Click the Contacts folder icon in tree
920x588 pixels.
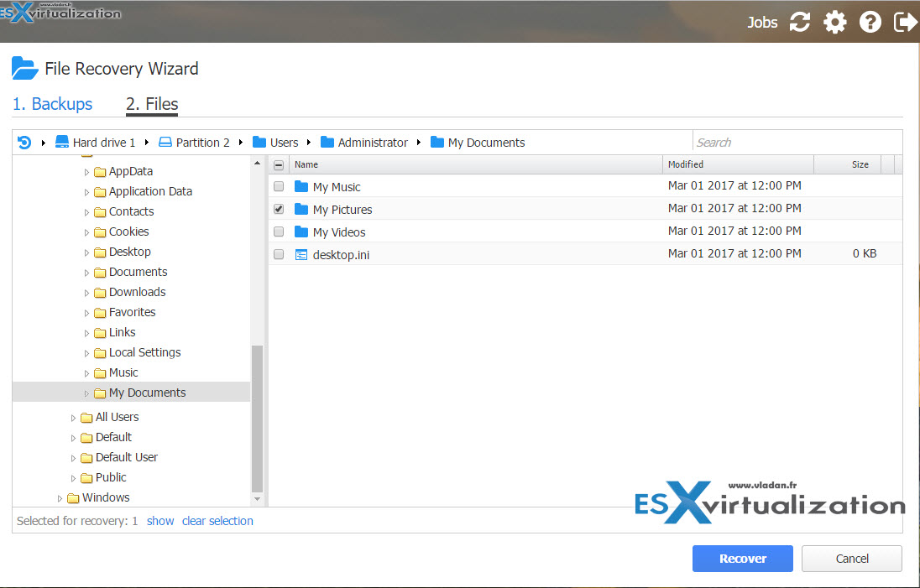pos(100,211)
